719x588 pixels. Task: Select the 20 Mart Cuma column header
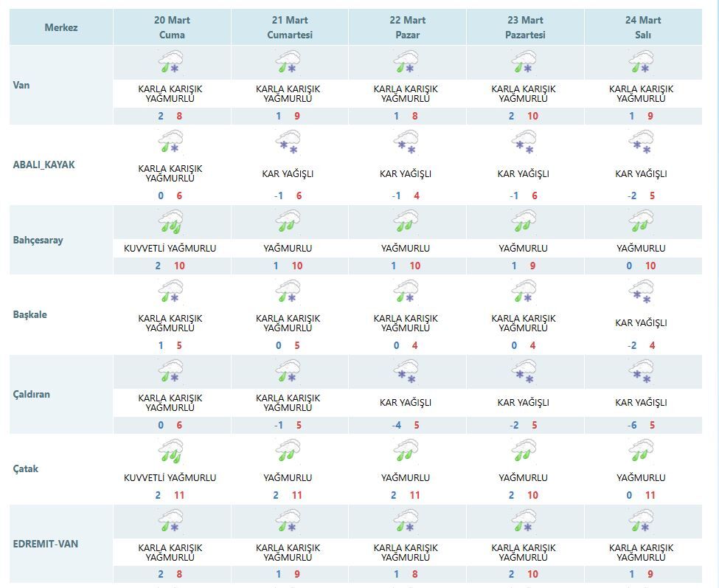172,28
